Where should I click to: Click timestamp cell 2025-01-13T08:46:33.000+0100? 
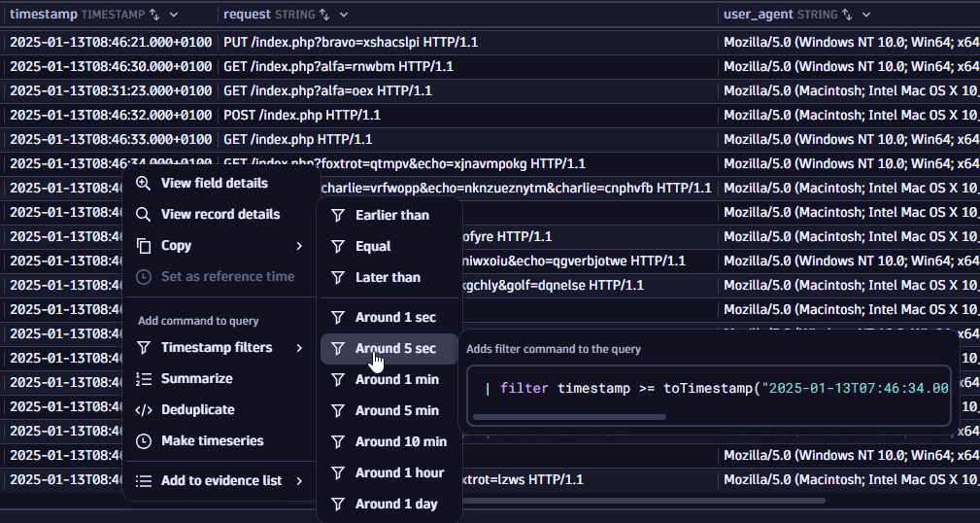coord(111,140)
